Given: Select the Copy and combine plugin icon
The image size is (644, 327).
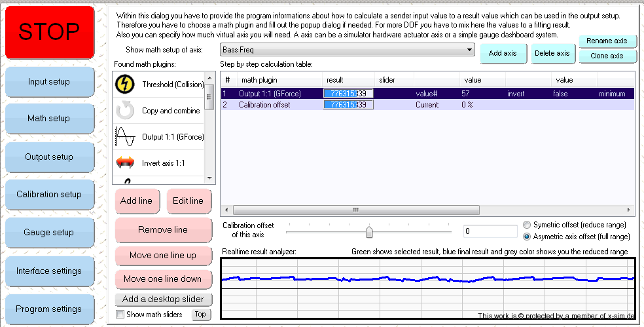Looking at the screenshot, I should click(125, 110).
